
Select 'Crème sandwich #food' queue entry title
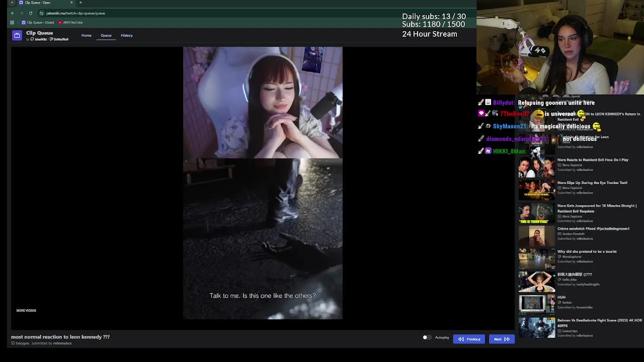(x=593, y=228)
